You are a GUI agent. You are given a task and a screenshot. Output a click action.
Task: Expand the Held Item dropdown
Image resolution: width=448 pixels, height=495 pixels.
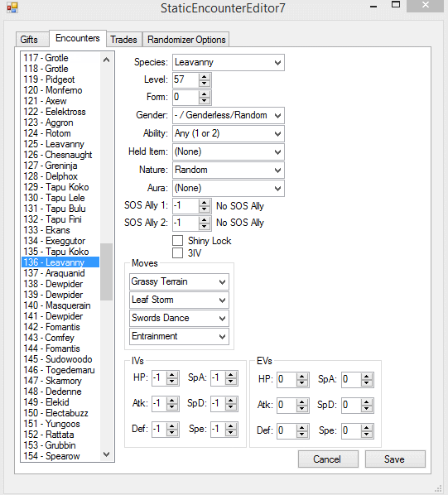point(229,151)
